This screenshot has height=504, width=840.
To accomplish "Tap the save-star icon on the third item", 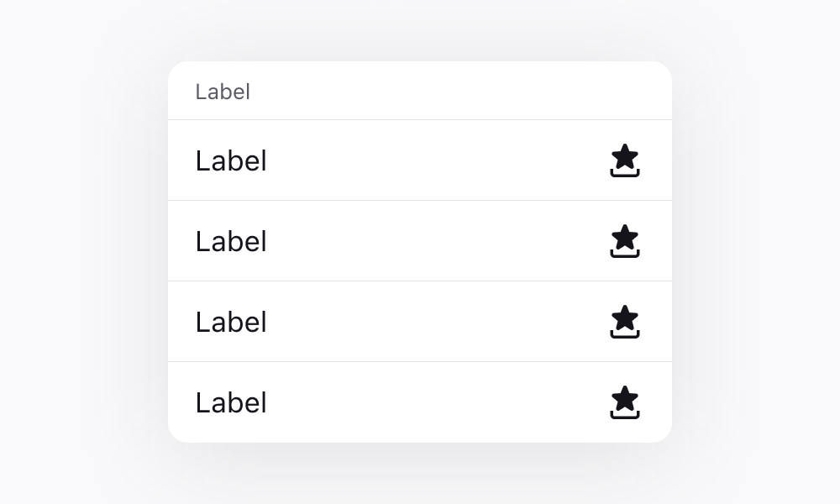I will point(625,321).
